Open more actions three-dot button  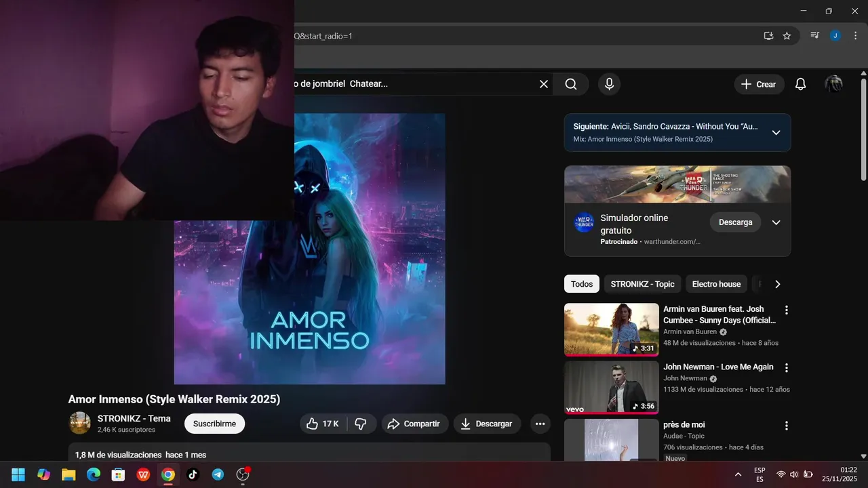coord(540,424)
